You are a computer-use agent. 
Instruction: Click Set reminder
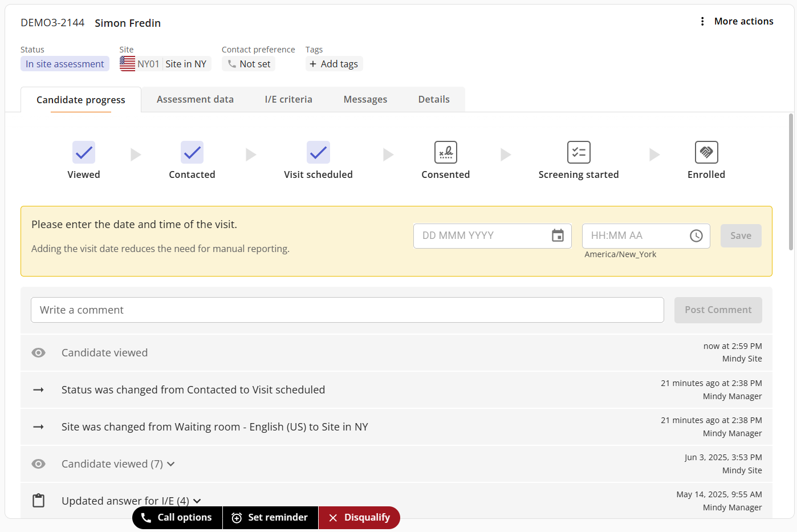270,517
